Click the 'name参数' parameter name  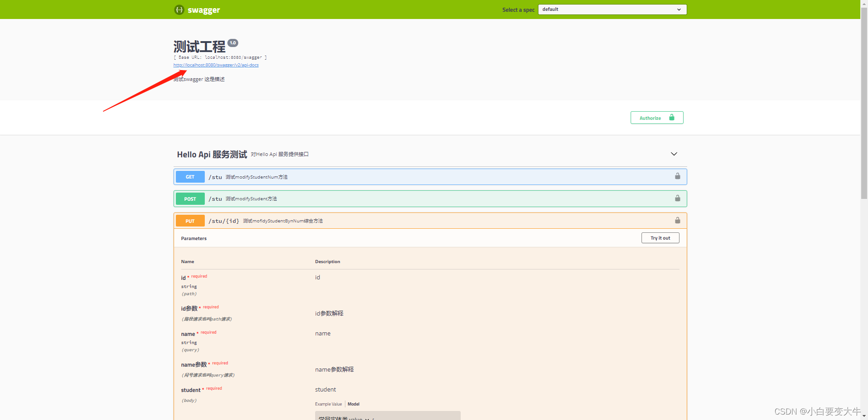click(x=194, y=364)
